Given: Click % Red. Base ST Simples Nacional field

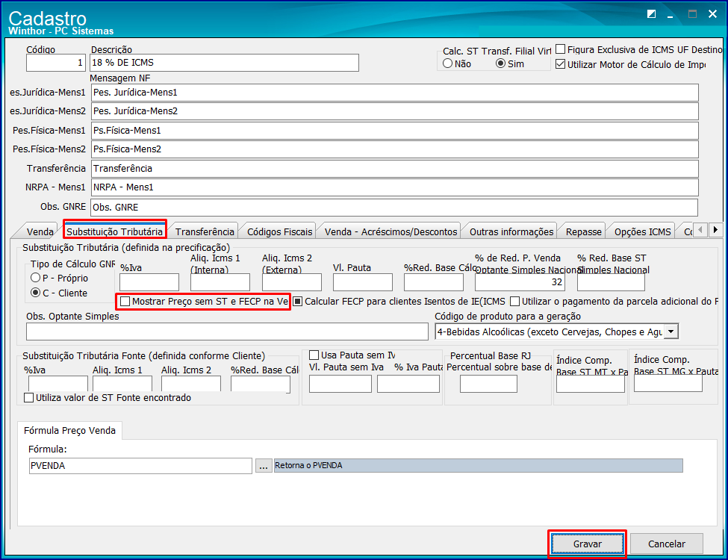Looking at the screenshot, I should click(611, 281).
